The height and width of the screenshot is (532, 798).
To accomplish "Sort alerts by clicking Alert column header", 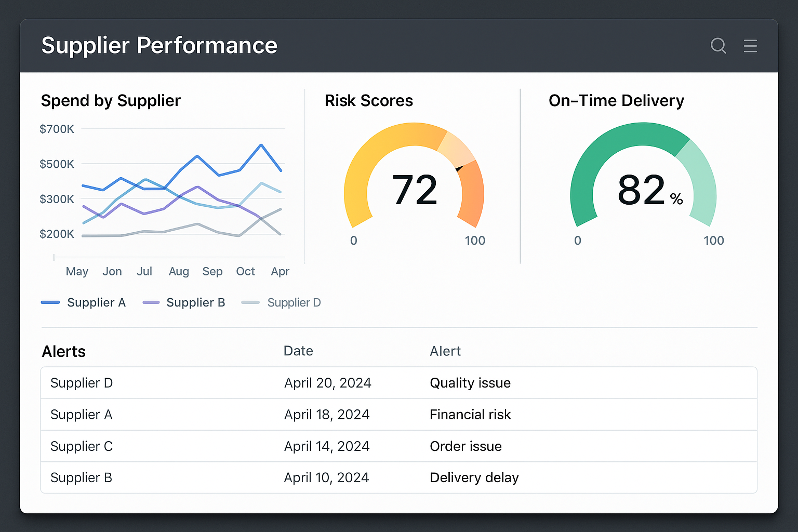I will (x=445, y=351).
